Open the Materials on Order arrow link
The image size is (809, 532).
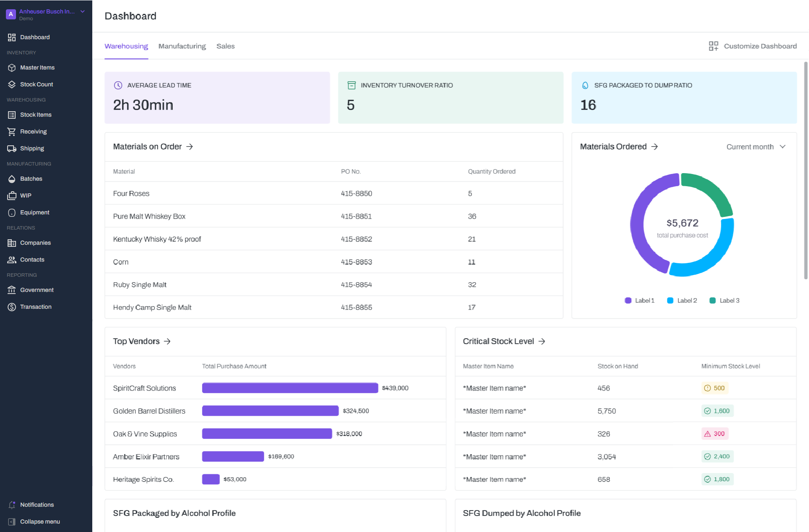(190, 147)
